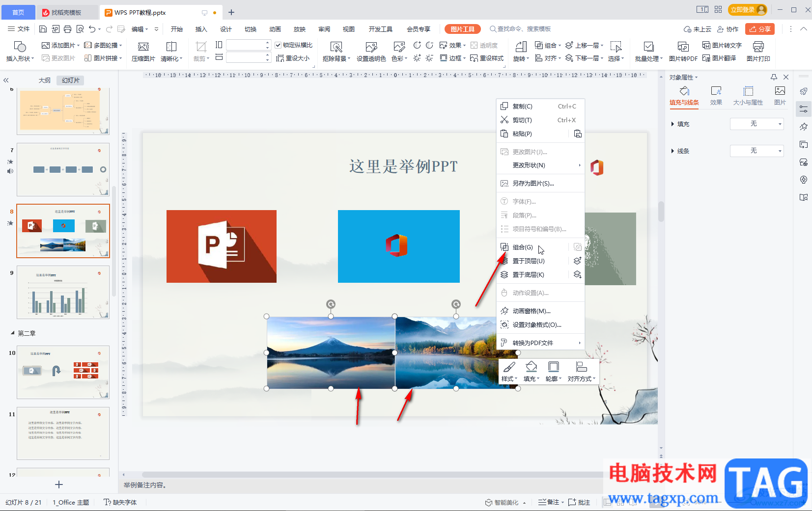Click the Color (色彩) picture icon
The height and width of the screenshot is (511, 812).
pyautogui.click(x=399, y=47)
